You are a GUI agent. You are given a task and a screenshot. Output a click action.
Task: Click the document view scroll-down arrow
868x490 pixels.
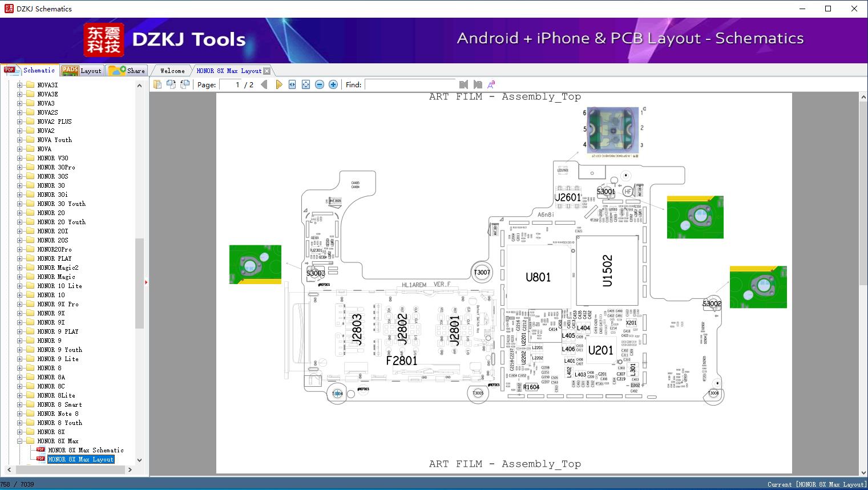863,472
